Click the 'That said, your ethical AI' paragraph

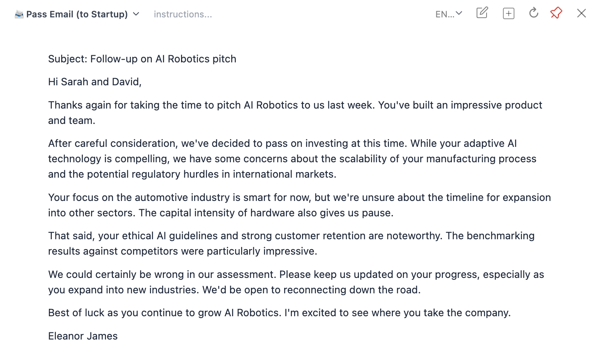(291, 243)
